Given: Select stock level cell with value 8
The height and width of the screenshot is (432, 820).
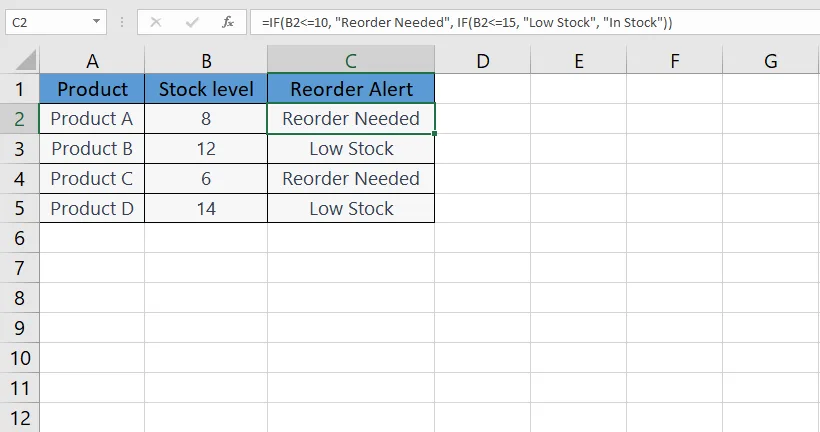Looking at the screenshot, I should tap(206, 119).
